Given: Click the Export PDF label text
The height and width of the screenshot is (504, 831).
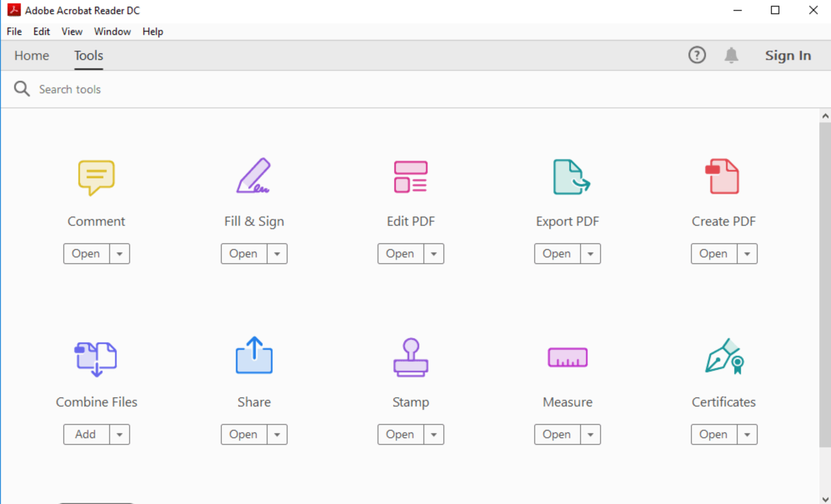Looking at the screenshot, I should point(567,221).
